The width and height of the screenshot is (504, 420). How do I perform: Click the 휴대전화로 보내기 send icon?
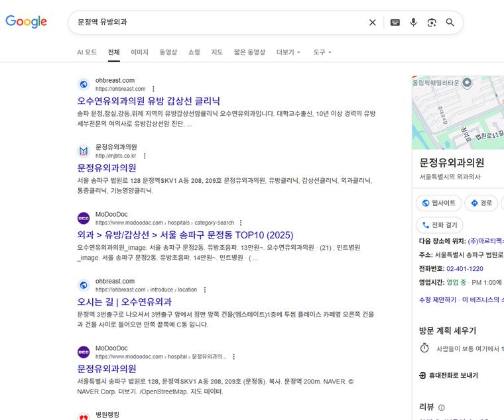(422, 376)
